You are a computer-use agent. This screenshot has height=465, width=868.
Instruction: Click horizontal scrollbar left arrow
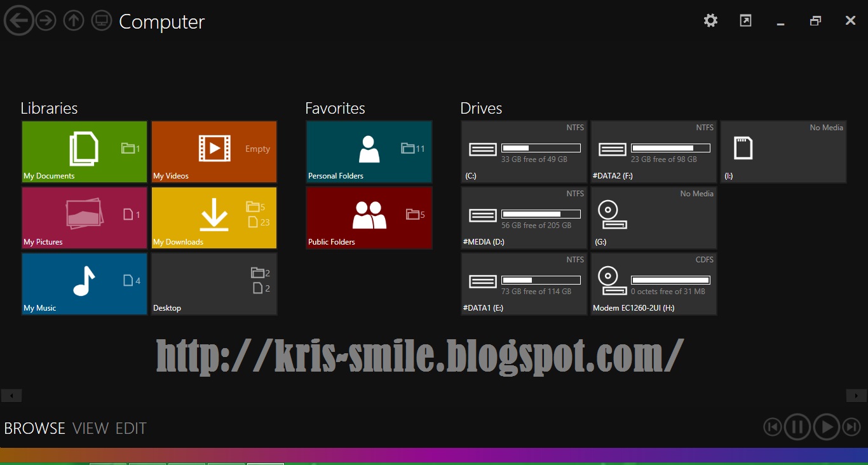[x=11, y=396]
